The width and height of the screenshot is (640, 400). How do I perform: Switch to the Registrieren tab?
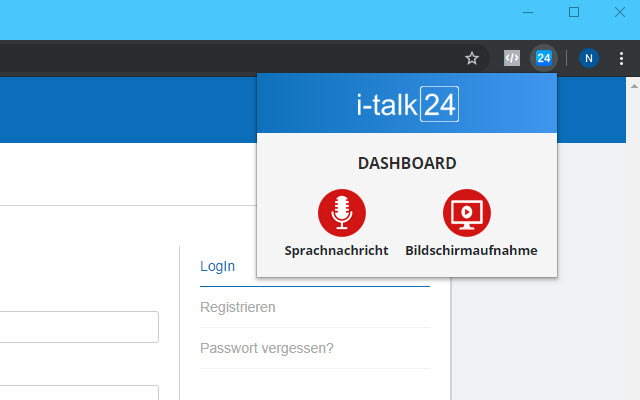point(238,307)
